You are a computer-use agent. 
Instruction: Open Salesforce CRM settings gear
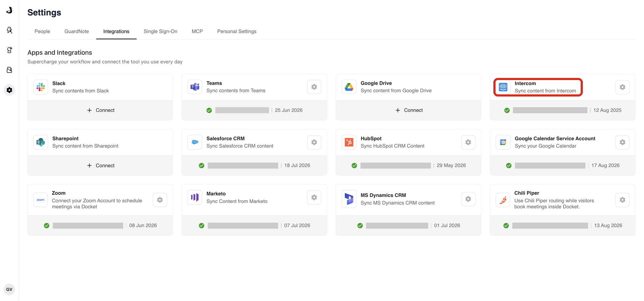pos(314,142)
